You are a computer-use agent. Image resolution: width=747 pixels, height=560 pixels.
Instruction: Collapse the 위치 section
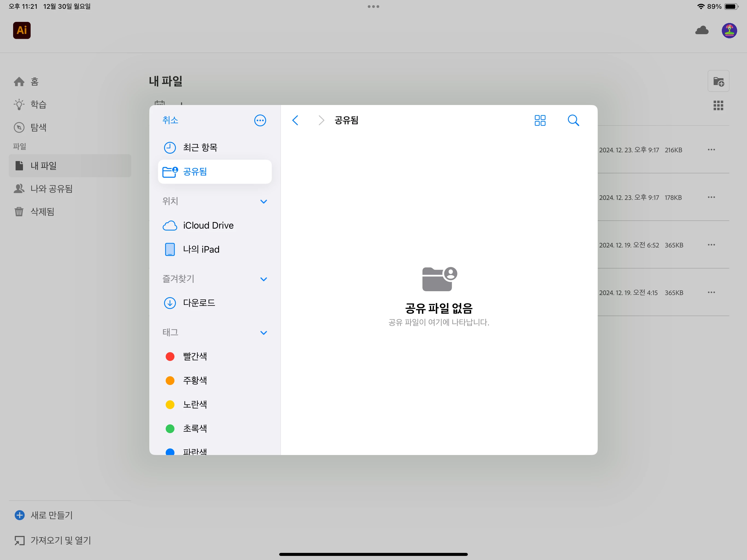tap(263, 201)
